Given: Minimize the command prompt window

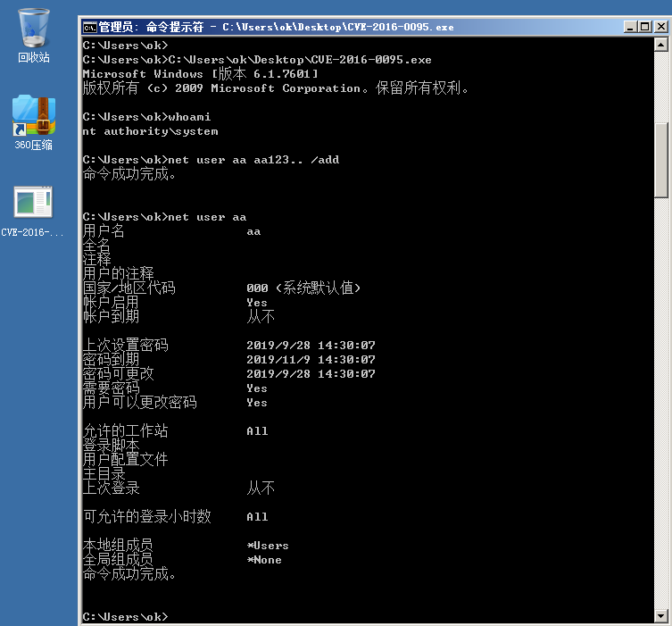Looking at the screenshot, I should coord(629,27).
